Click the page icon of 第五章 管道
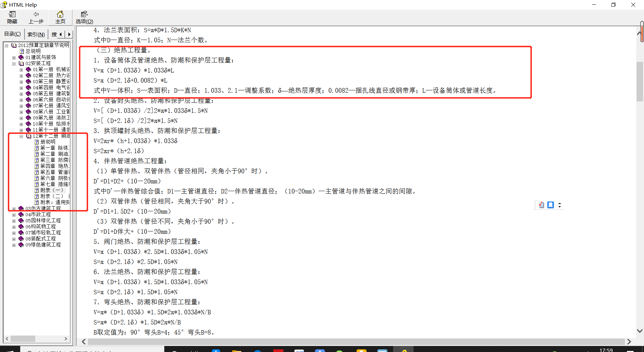This screenshot has height=352, width=644. (37, 172)
